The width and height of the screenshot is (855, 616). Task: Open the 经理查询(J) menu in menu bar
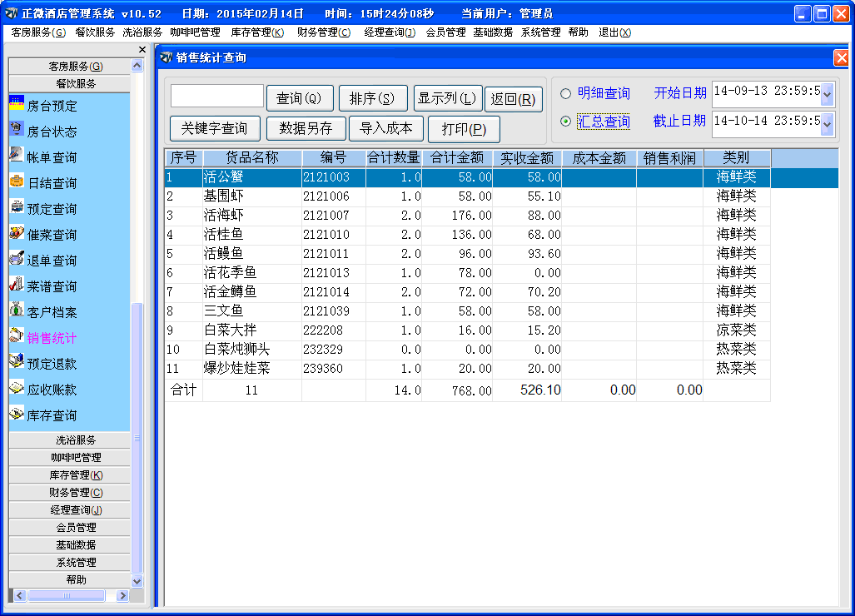pyautogui.click(x=390, y=32)
